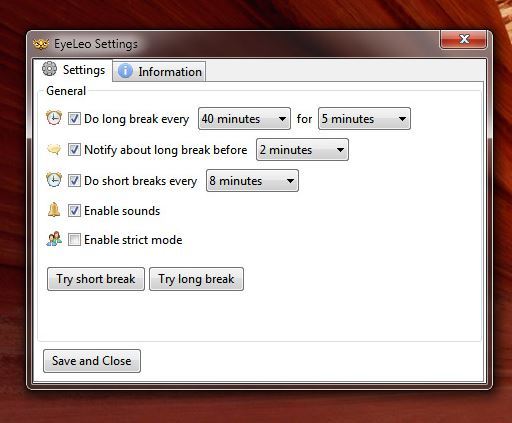Click the speech bubble notification icon
512x423 pixels.
click(54, 149)
